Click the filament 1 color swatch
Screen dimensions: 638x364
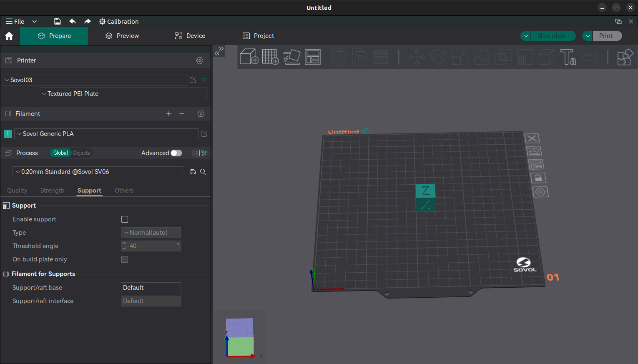8,134
